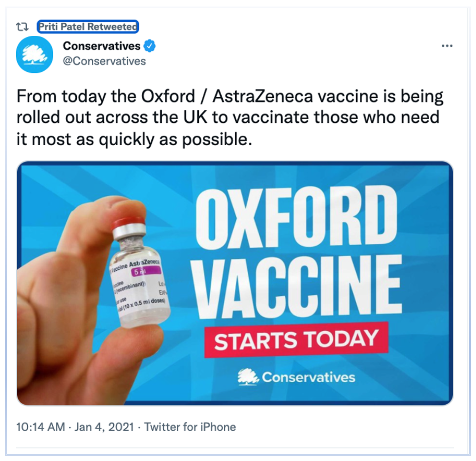The image size is (476, 461).
Task: Click the Conservatives display name
Action: [x=101, y=46]
